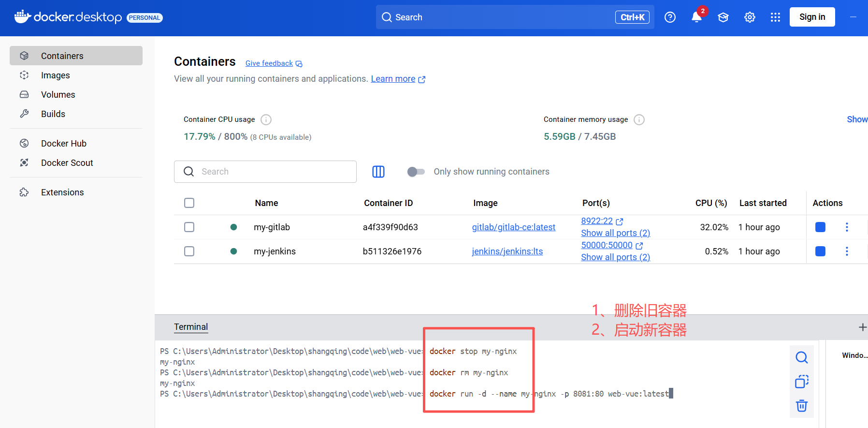This screenshot has width=868, height=428.
Task: Sort by Image column header
Action: (485, 203)
